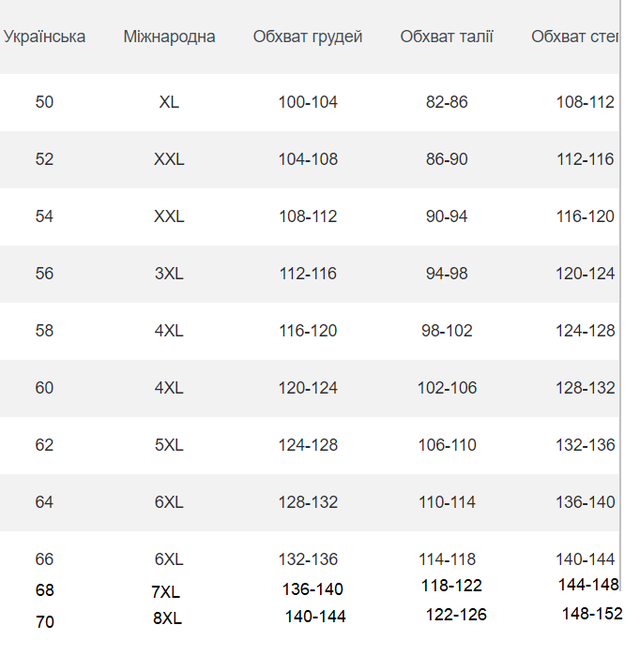Select the 5XL size cell
The image size is (640, 655).
(x=169, y=445)
